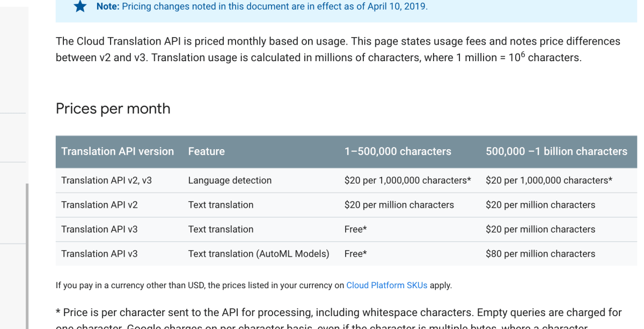644x329 pixels.
Task: Click the star icon beside the Note
Action: point(80,7)
